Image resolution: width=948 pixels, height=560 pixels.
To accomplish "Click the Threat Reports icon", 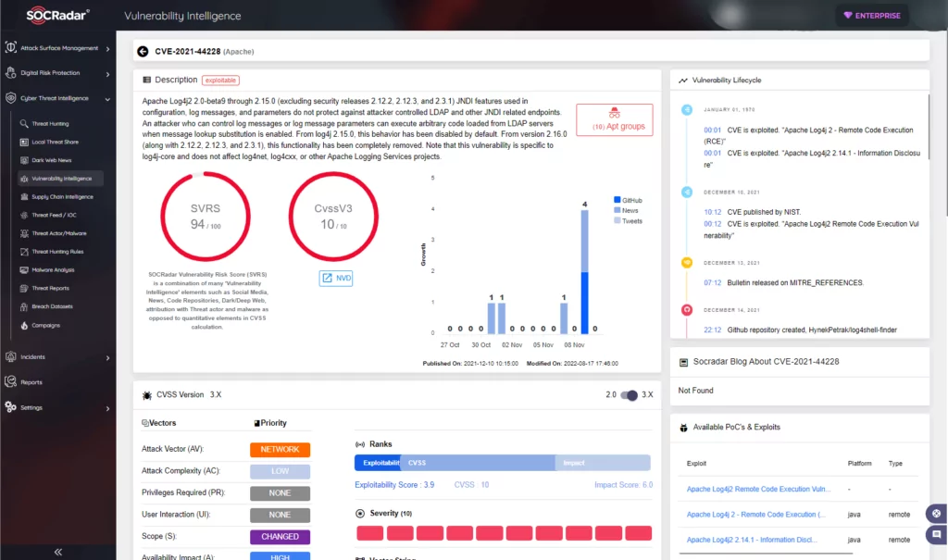I will (x=24, y=288).
